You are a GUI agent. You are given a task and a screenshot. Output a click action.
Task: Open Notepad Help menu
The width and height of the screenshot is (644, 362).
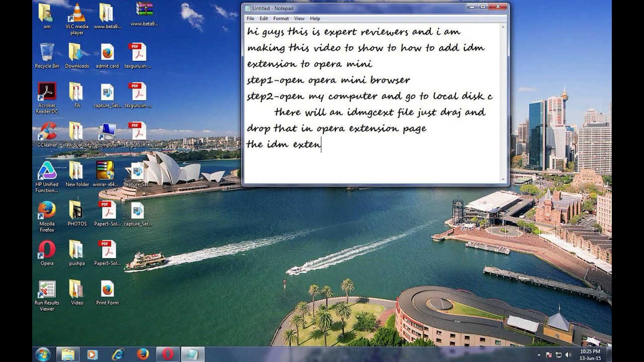[x=315, y=19]
